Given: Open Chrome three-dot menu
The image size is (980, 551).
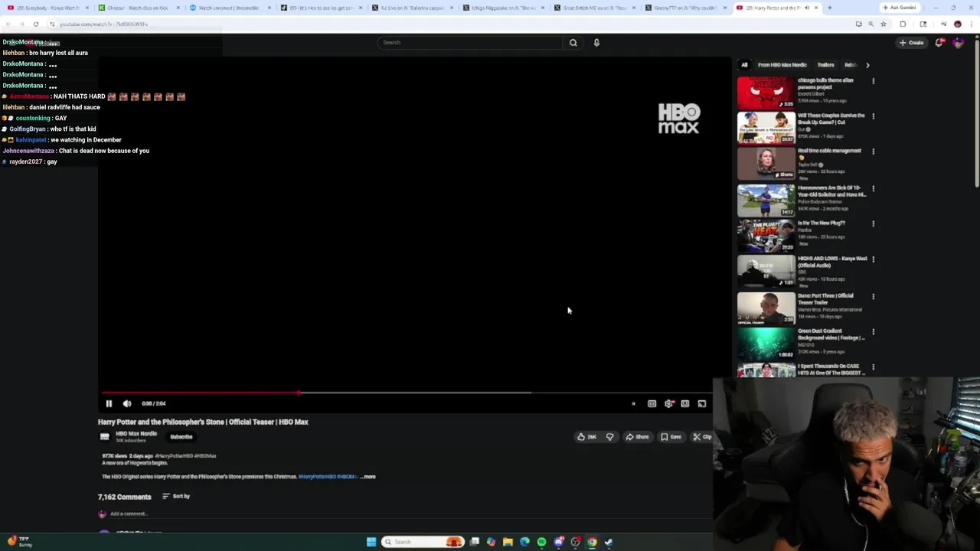Looking at the screenshot, I should point(971,24).
